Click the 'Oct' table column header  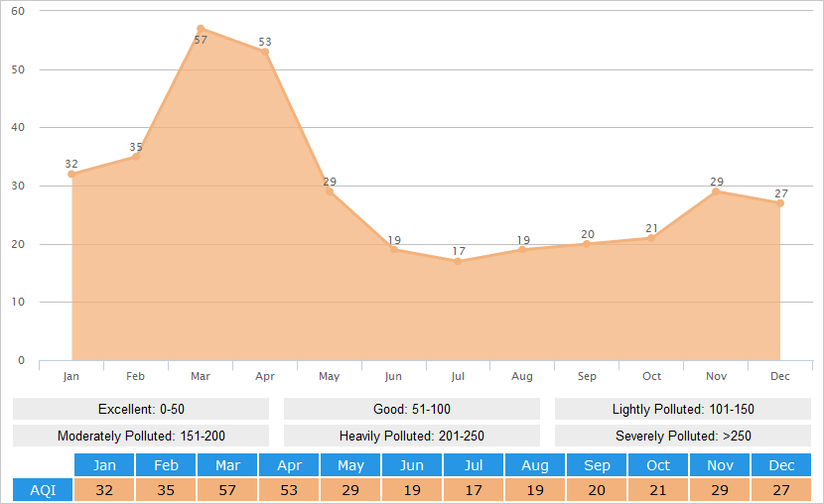[x=658, y=465]
